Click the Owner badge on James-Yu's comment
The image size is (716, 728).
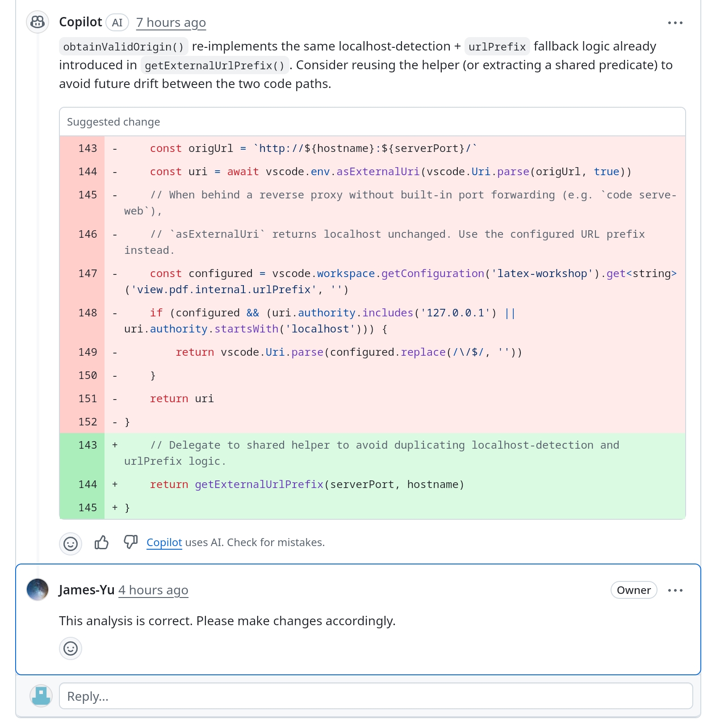click(633, 590)
